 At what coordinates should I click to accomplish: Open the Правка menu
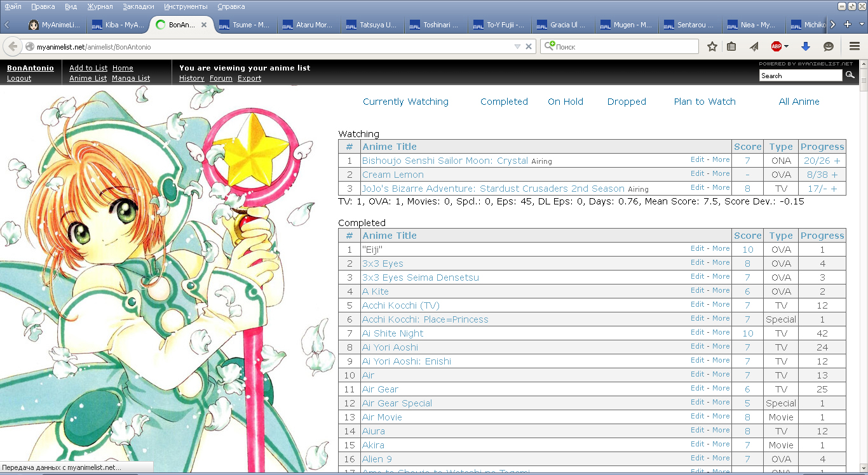[x=43, y=6]
